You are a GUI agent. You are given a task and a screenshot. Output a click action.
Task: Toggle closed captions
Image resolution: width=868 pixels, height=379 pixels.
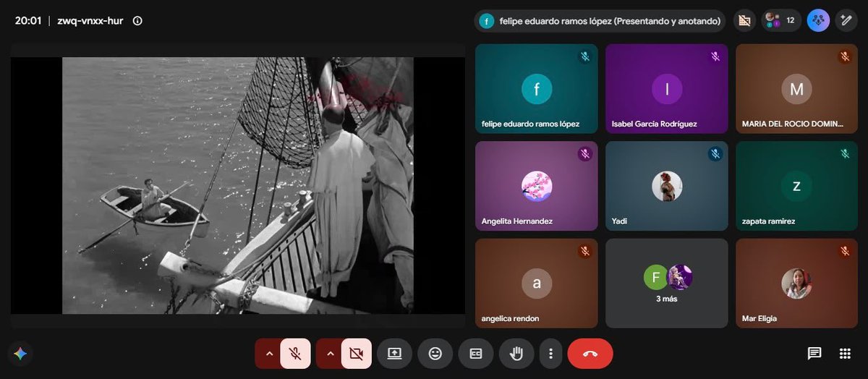(476, 354)
